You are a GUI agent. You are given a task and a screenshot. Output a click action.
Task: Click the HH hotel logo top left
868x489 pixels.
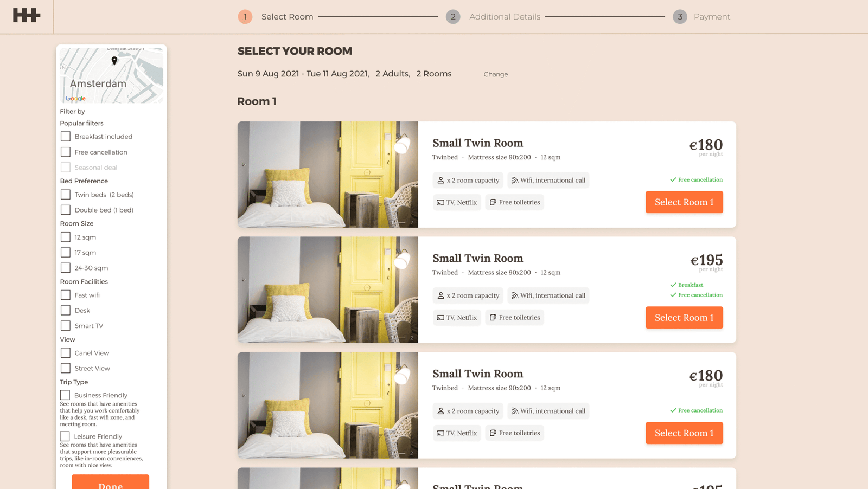pyautogui.click(x=25, y=16)
